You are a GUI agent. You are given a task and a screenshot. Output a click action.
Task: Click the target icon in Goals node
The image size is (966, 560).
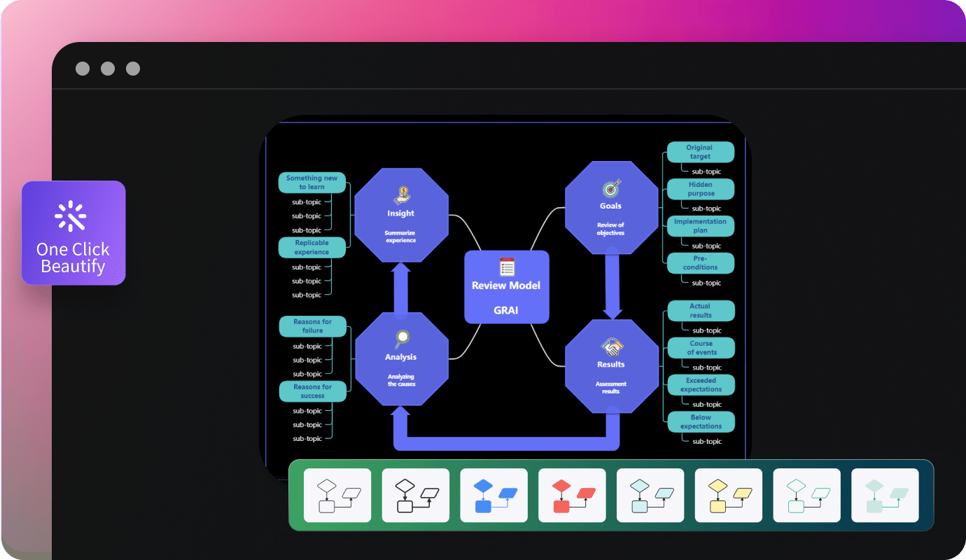pyautogui.click(x=612, y=189)
